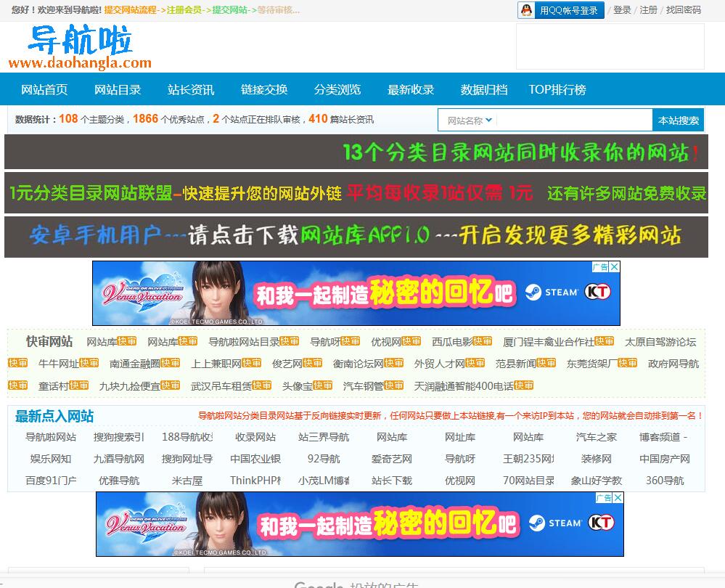This screenshot has height=588, width=725.
Task: Open the 牛牛网址 link in the 快审网站 list
Action: point(58,364)
